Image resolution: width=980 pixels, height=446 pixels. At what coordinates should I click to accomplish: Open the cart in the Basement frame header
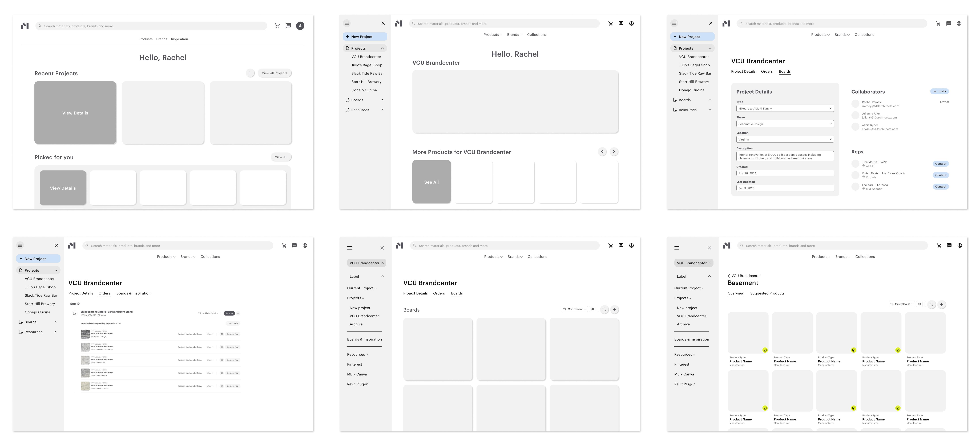(x=939, y=246)
